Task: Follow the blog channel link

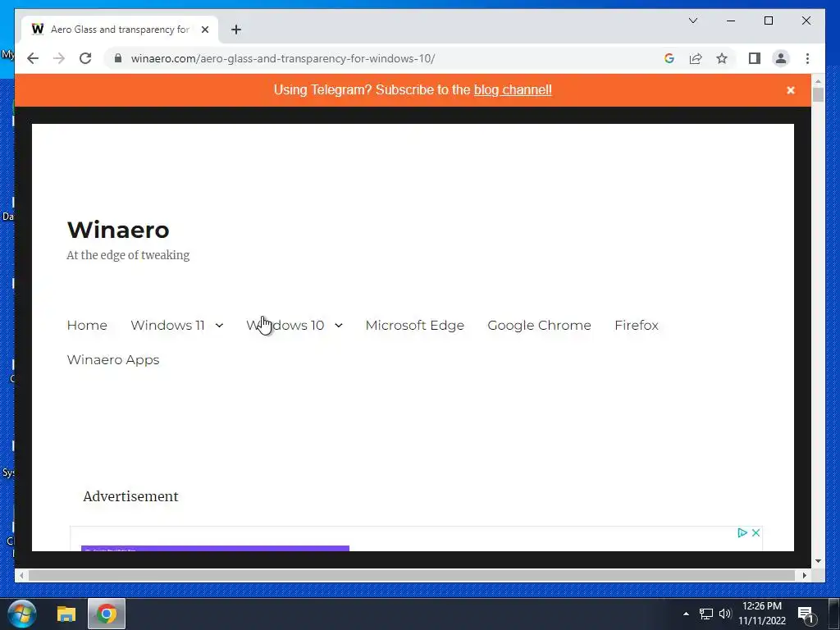Action: [513, 90]
